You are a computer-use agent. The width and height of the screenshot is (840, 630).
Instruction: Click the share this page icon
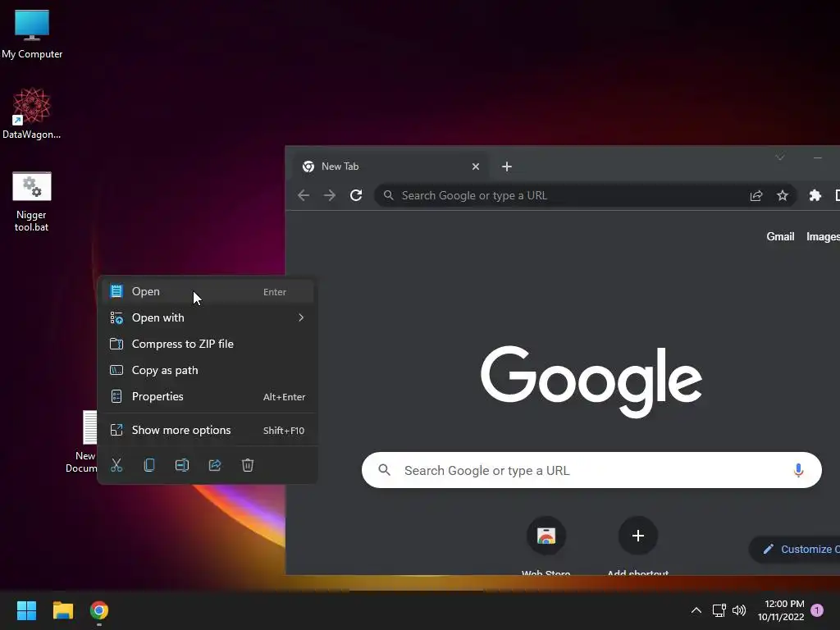tap(756, 195)
